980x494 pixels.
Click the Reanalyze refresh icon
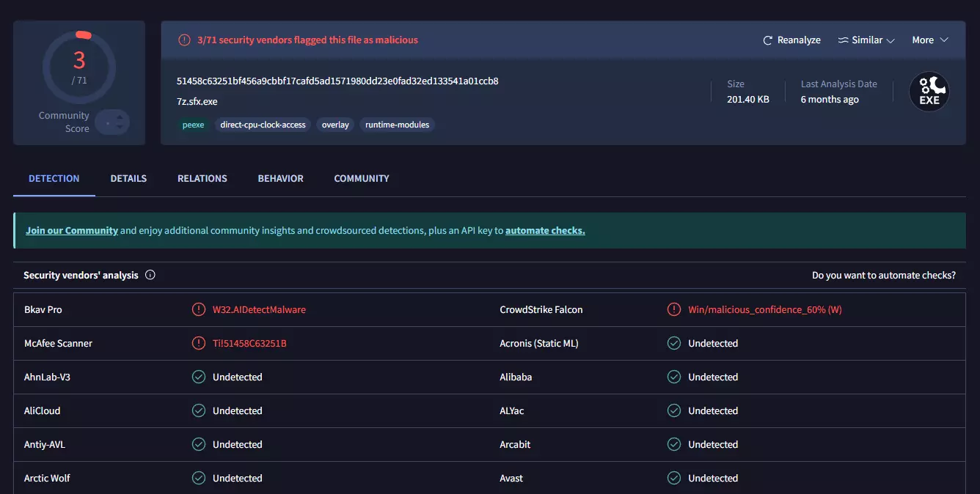tap(768, 40)
